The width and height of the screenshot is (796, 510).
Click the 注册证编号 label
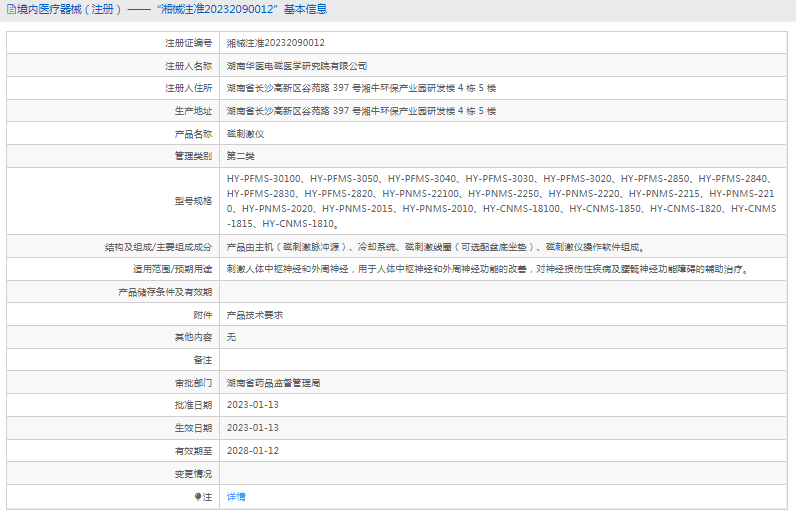189,43
